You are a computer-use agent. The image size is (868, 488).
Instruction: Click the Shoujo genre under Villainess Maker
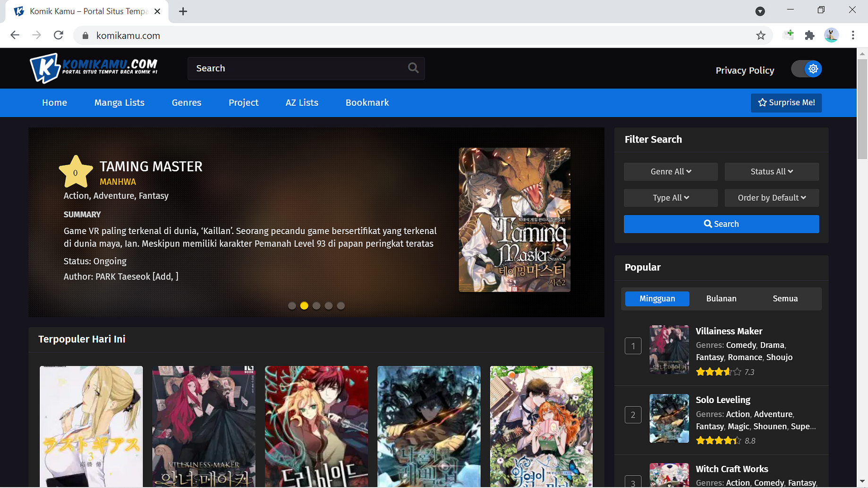(x=779, y=357)
